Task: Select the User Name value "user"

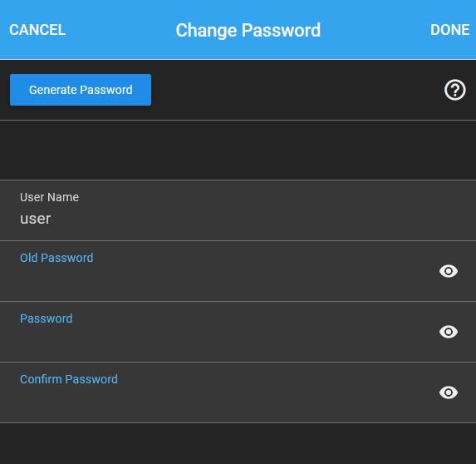Action: 36,219
